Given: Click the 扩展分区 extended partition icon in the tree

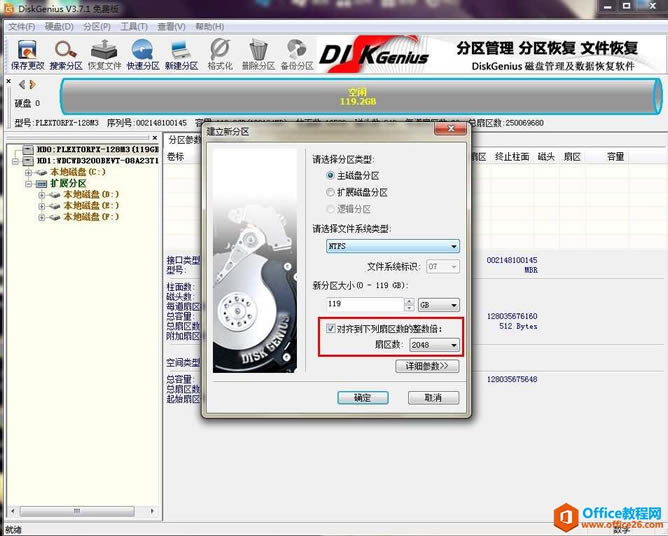Looking at the screenshot, I should pos(41,184).
